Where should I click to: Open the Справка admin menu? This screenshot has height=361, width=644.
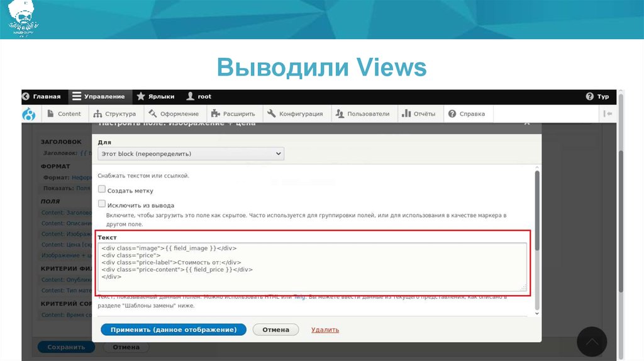[467, 114]
